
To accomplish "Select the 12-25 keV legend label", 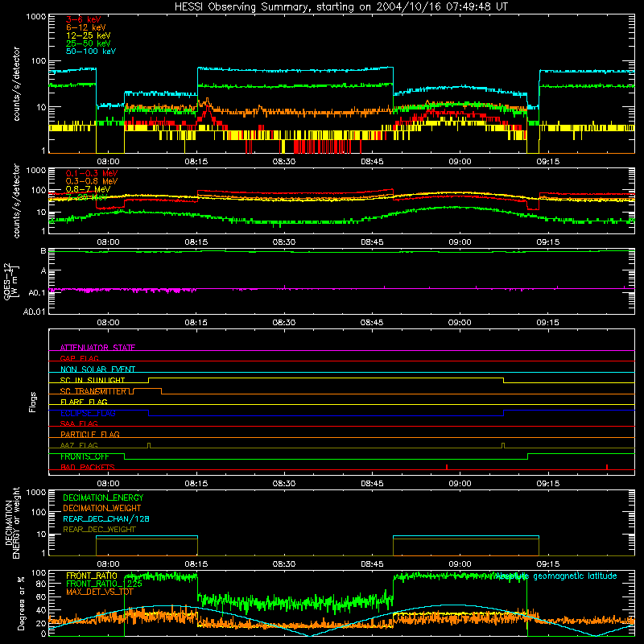I will tap(89, 35).
